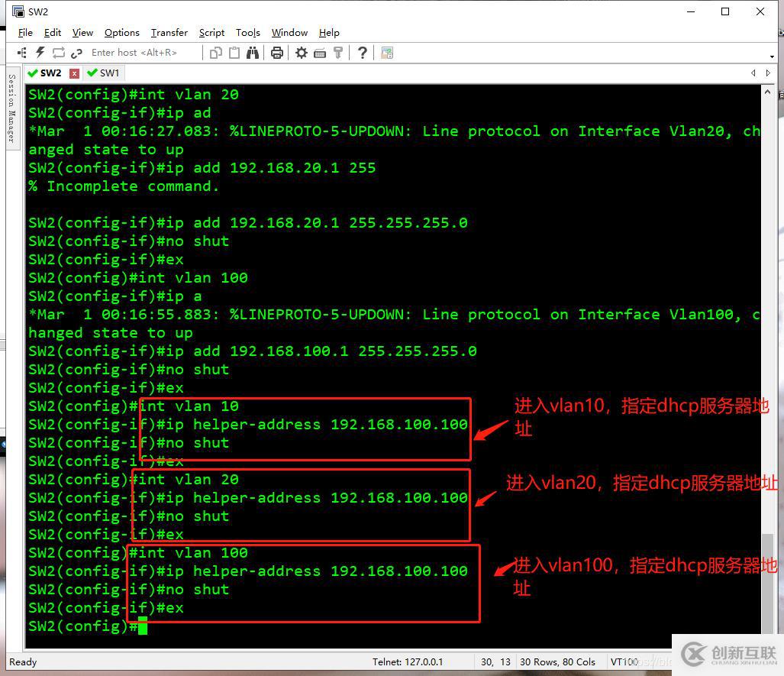Click the SecureCRT window title icon

click(18, 11)
